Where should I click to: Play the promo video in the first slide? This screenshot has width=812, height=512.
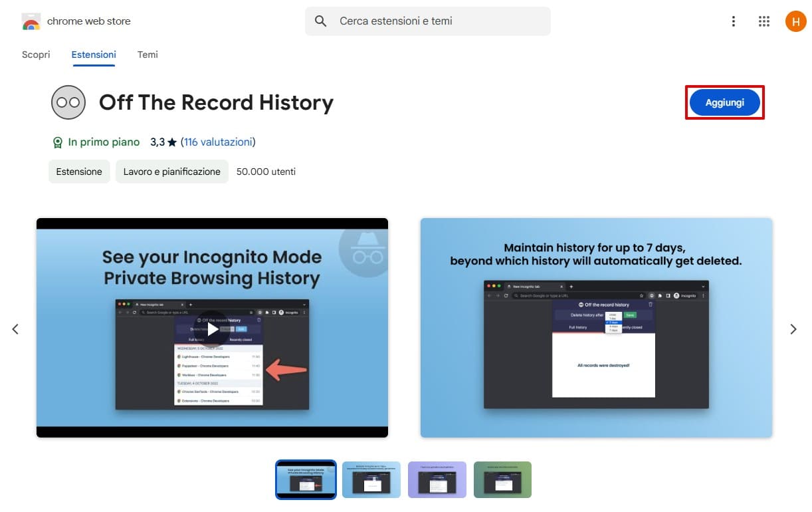point(211,329)
